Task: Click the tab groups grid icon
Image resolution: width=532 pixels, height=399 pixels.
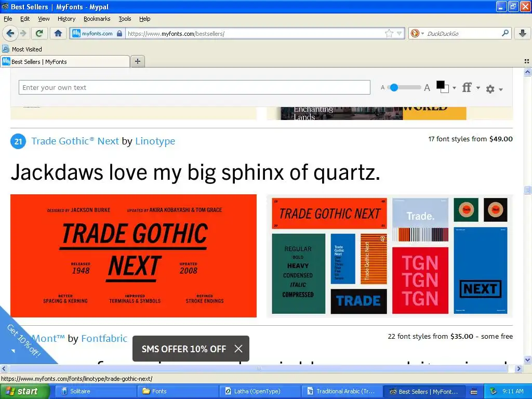Action: coord(527,61)
